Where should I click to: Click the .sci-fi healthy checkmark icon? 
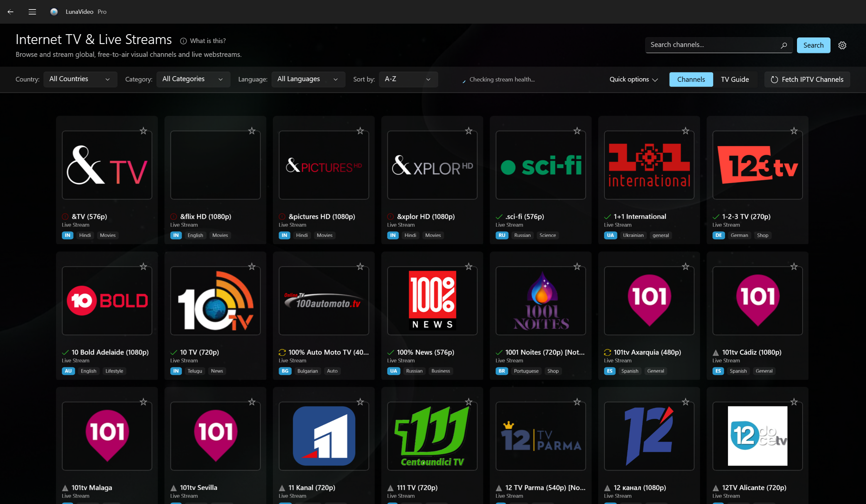[499, 217]
